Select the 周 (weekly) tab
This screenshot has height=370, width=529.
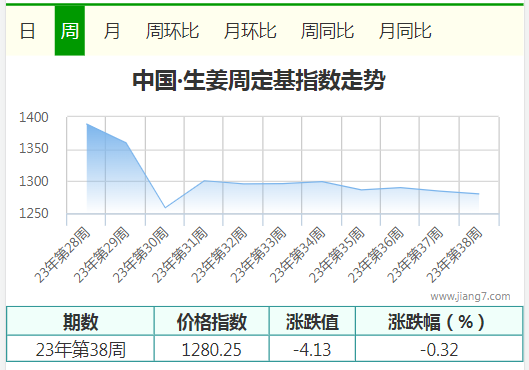(69, 31)
